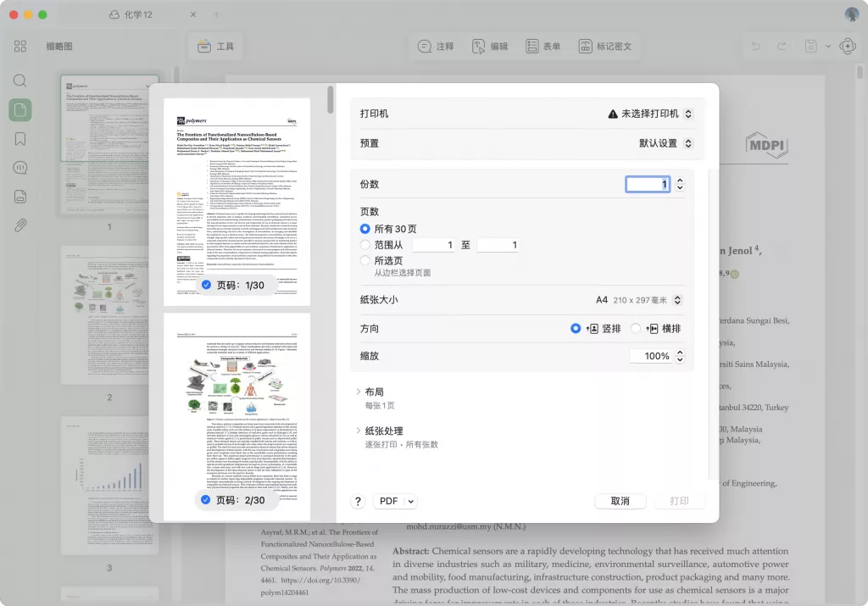This screenshot has width=868, height=606.
Task: Select the 所有 30 页 radio button
Action: pyautogui.click(x=365, y=229)
